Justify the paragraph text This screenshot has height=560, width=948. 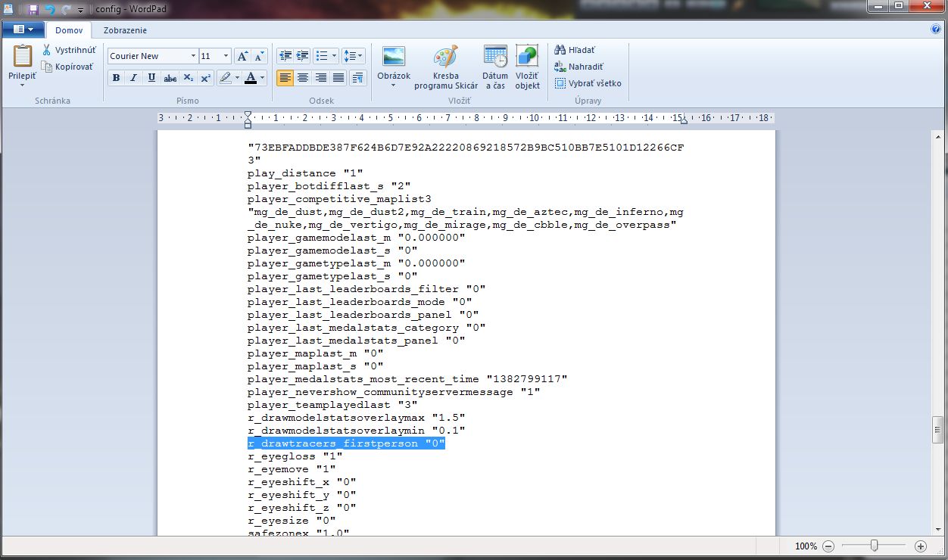[338, 78]
